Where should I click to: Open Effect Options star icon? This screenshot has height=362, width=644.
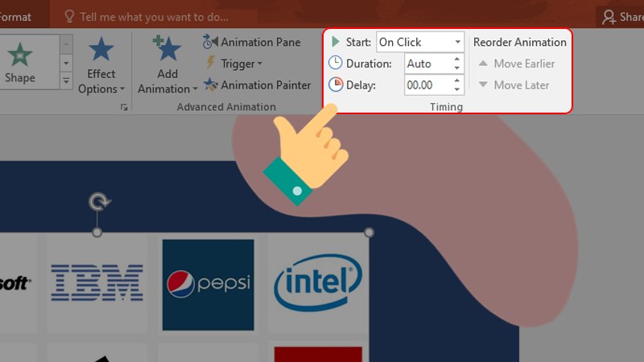tap(101, 49)
